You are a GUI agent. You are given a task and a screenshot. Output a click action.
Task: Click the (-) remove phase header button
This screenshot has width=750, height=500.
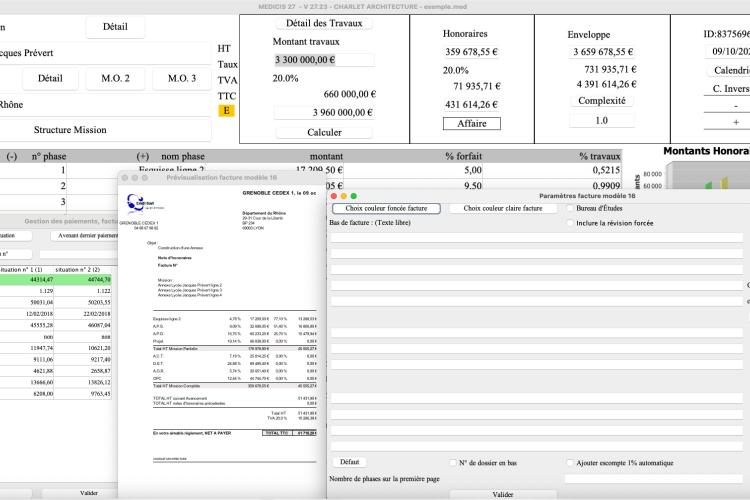pyautogui.click(x=12, y=156)
